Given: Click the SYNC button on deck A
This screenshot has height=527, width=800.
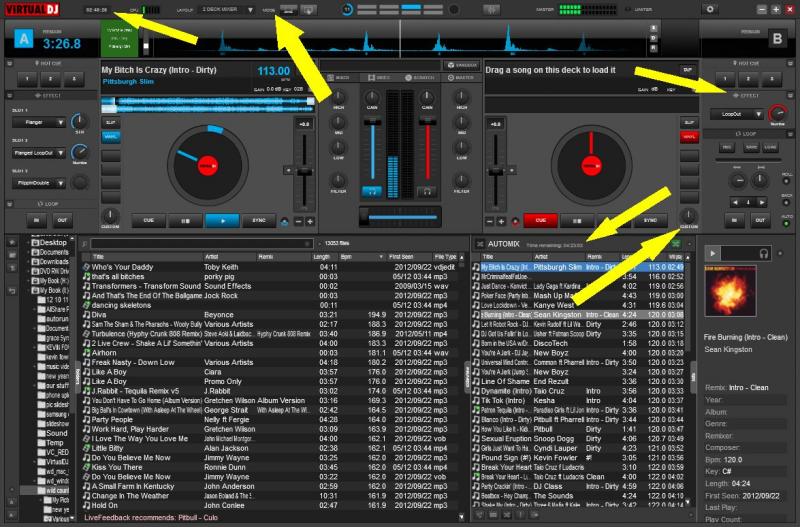Looking at the screenshot, I should click(259, 221).
